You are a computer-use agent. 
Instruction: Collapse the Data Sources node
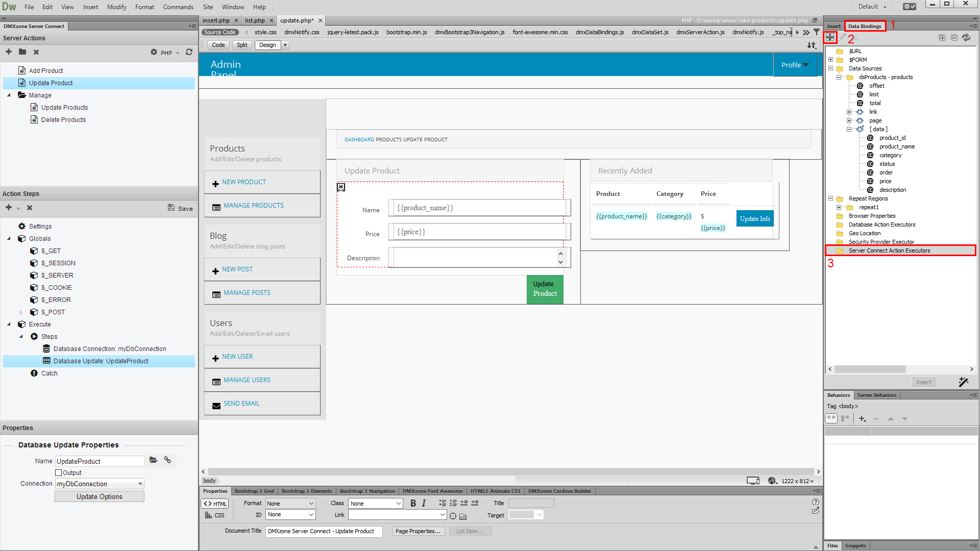[830, 68]
